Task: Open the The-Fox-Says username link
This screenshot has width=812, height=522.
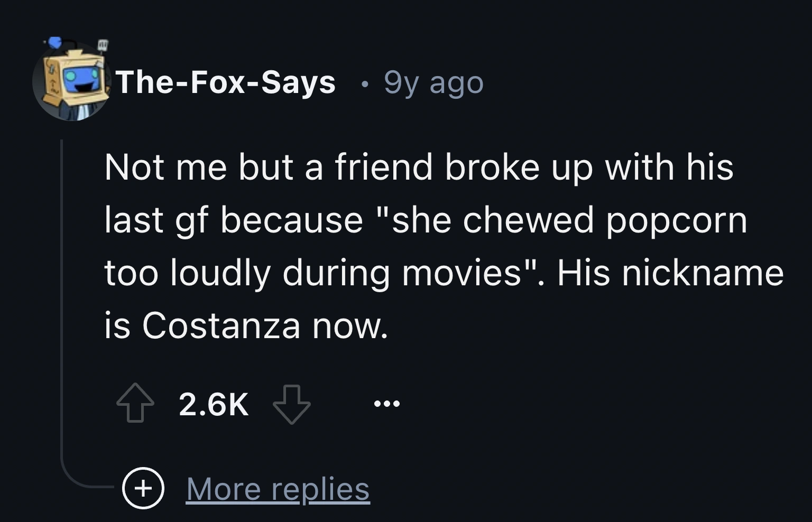Action: pos(226,82)
